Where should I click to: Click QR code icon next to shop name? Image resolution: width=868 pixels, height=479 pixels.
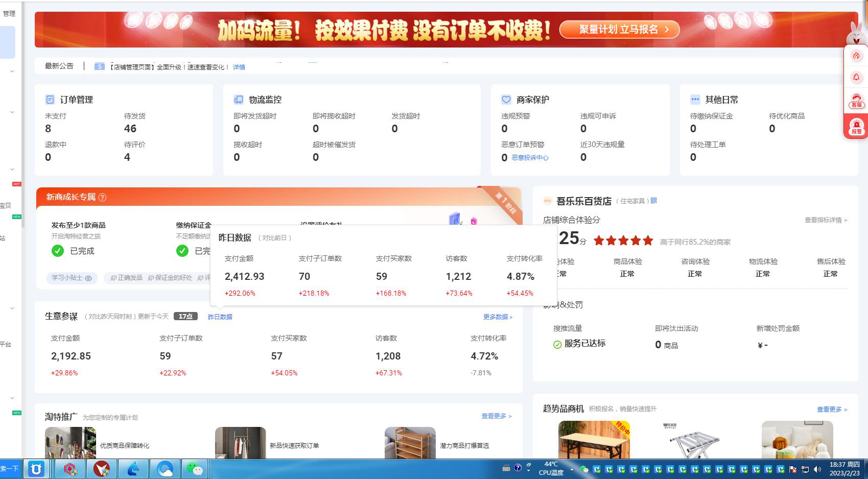[653, 201]
